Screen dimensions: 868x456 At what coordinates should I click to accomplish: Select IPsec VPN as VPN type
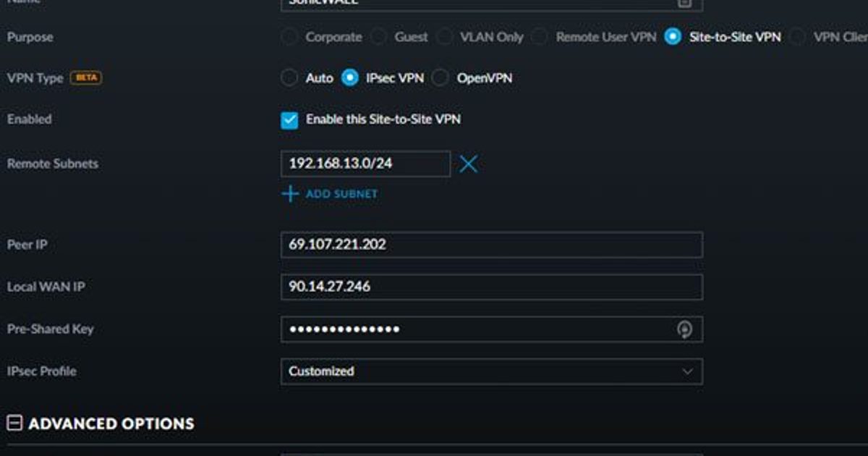tap(350, 78)
